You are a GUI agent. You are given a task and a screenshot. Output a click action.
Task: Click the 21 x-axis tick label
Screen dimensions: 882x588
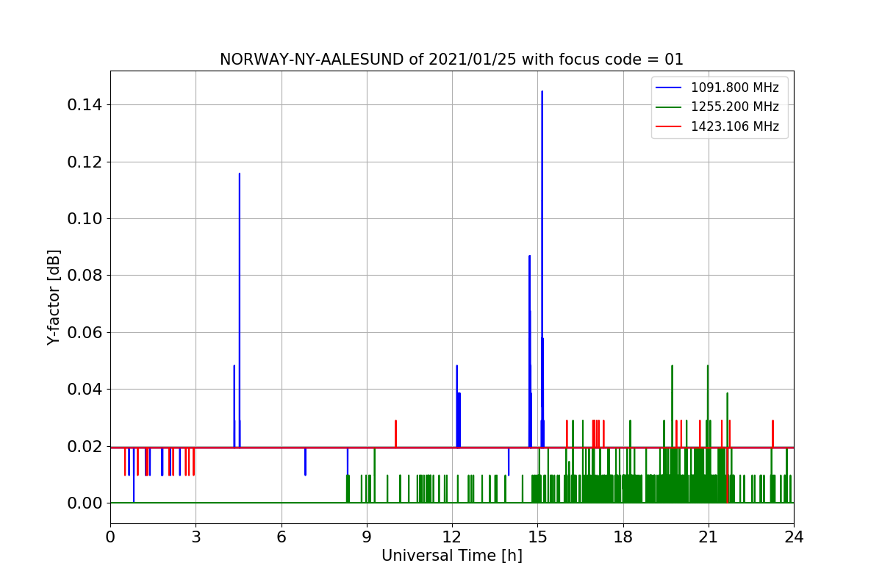click(x=709, y=537)
